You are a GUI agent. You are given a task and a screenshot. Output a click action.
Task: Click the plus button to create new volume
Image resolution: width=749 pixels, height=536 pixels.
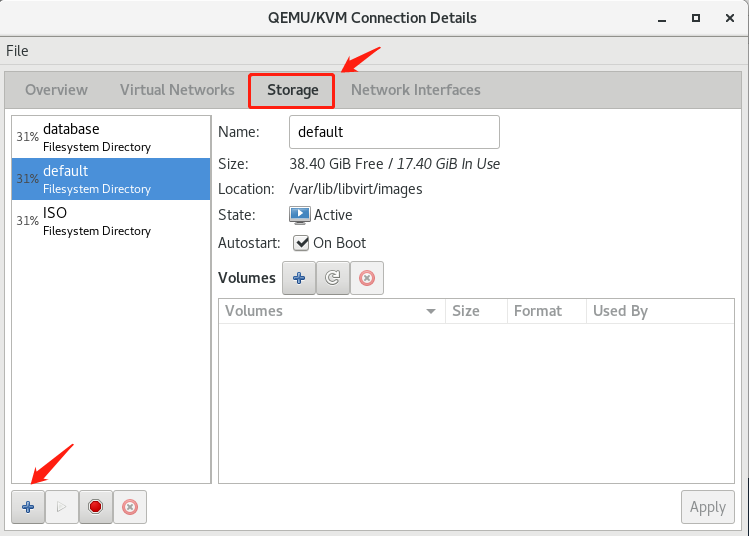(299, 278)
